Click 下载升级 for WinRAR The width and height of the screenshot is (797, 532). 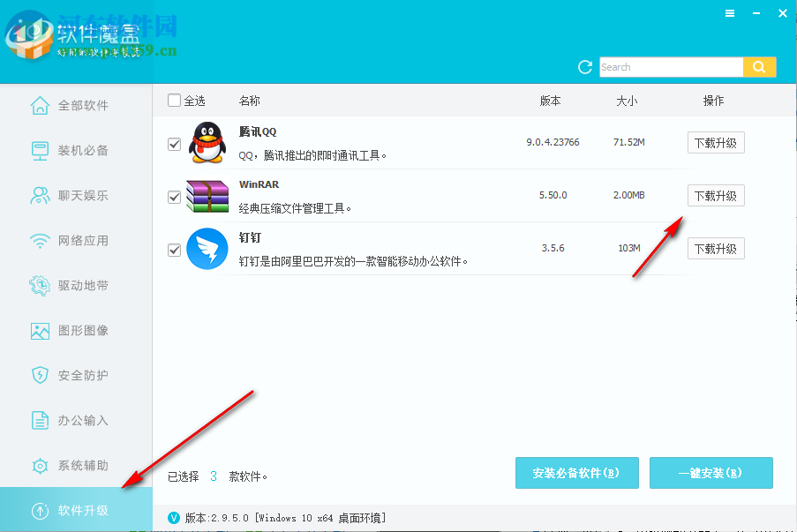point(716,196)
